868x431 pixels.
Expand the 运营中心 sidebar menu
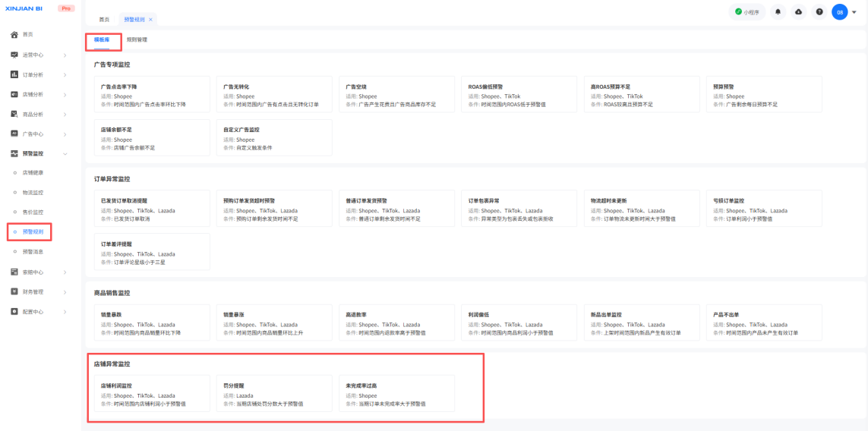[x=65, y=55]
